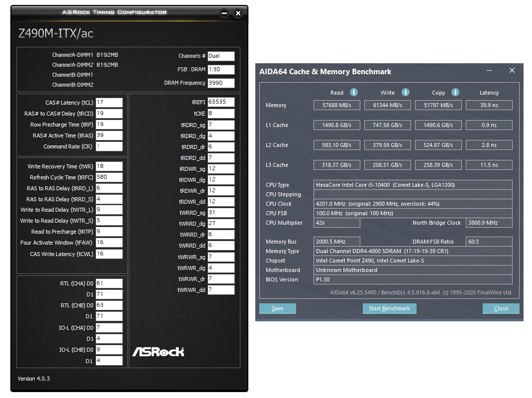Click the Memory Bus value 2000.5 MHz
532x398 pixels.
click(336, 242)
